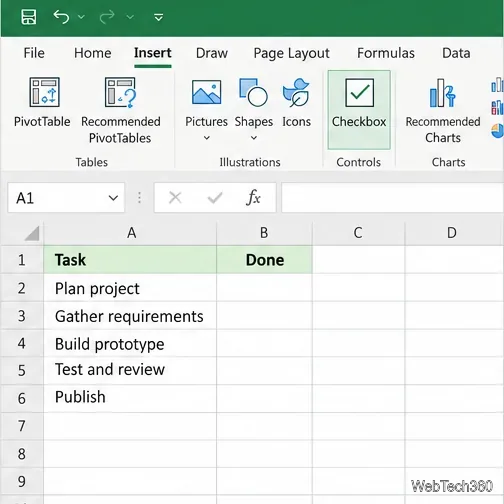Click the Insert Function fx icon
This screenshot has width=504, height=504.
(253, 198)
